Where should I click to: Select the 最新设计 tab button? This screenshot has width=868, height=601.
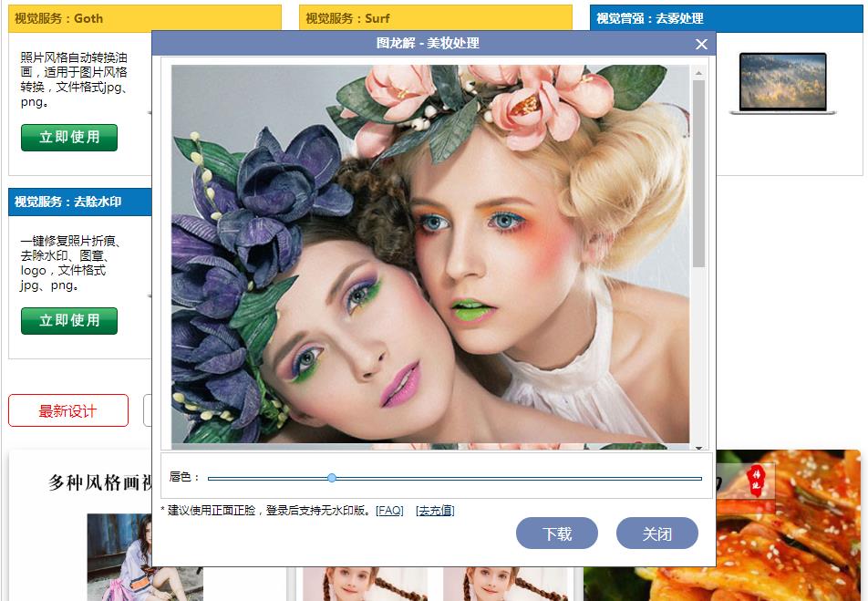68,410
